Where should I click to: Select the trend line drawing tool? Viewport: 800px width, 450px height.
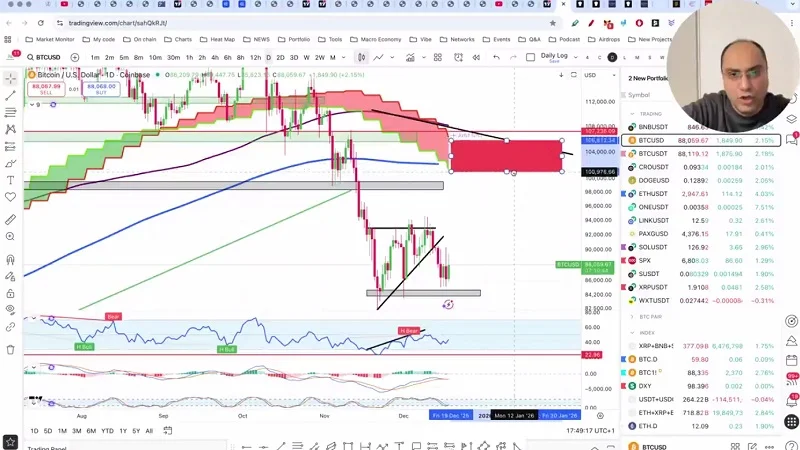pyautogui.click(x=11, y=95)
